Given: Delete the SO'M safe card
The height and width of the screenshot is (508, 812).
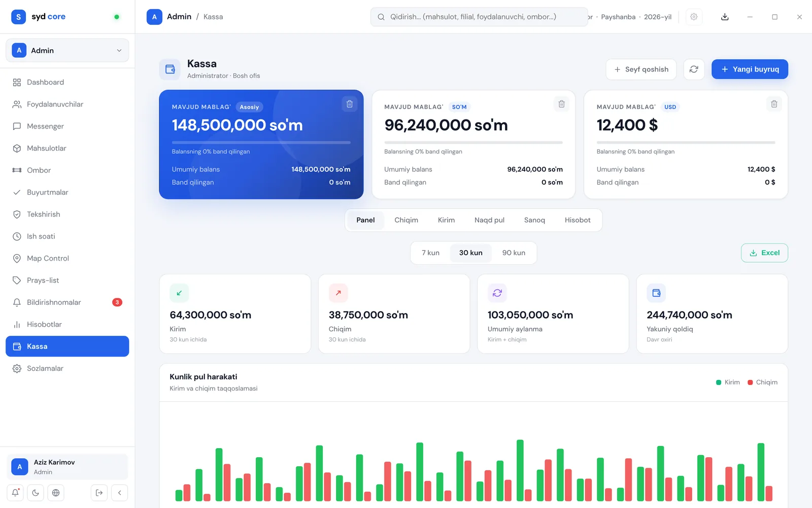Looking at the screenshot, I should coord(562,104).
